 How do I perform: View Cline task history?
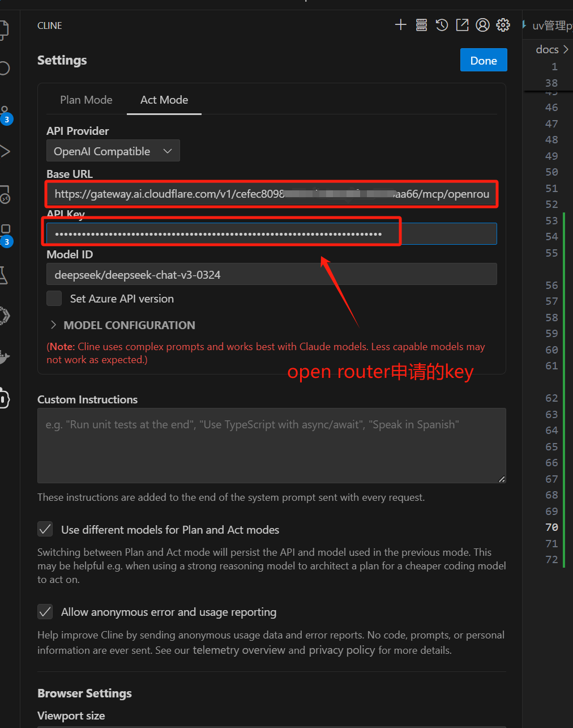(442, 25)
